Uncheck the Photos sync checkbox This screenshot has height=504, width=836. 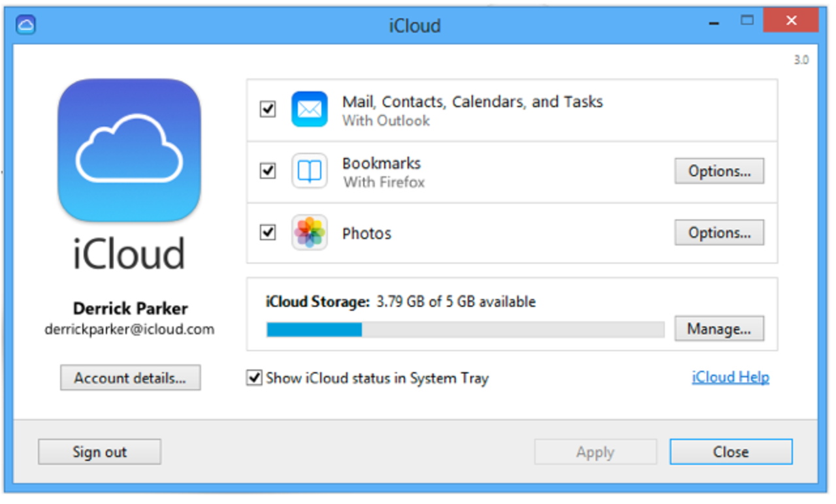266,232
